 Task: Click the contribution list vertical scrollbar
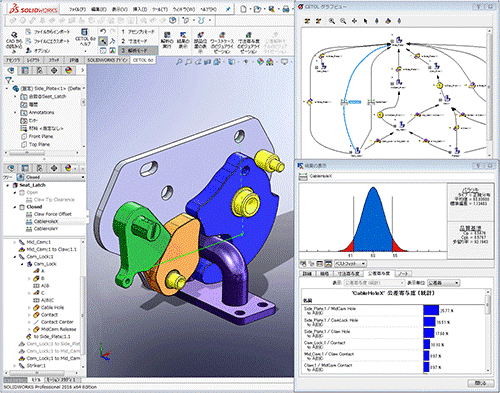coord(488,331)
